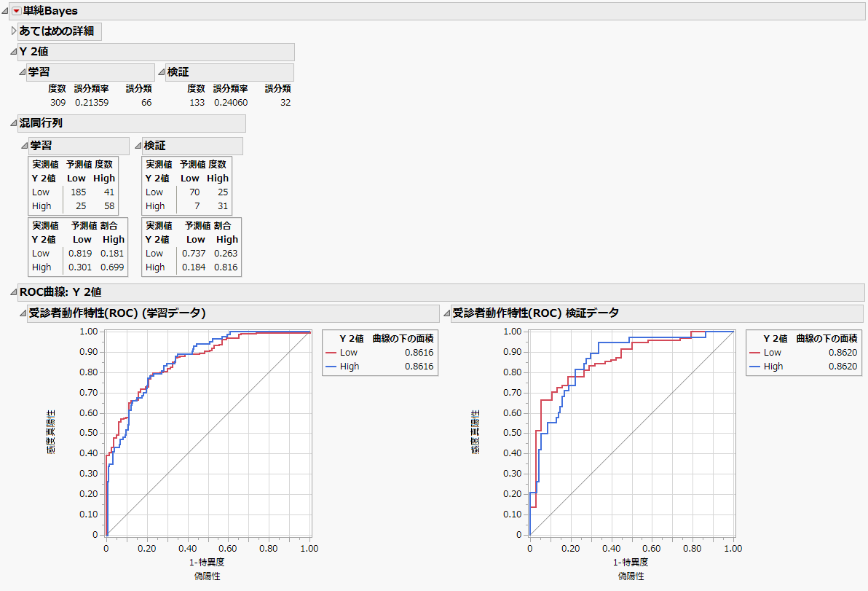
Task: Click the red Low line swatch in validation legend
Action: pos(754,353)
